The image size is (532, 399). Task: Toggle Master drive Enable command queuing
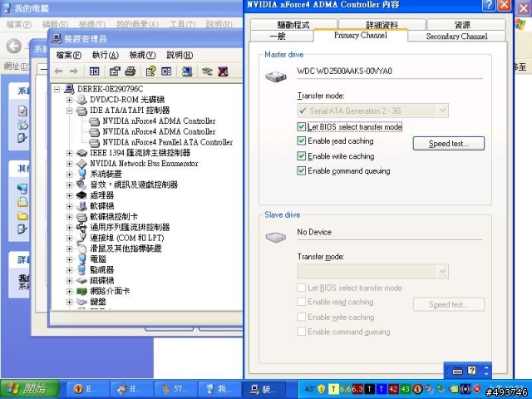coord(301,170)
